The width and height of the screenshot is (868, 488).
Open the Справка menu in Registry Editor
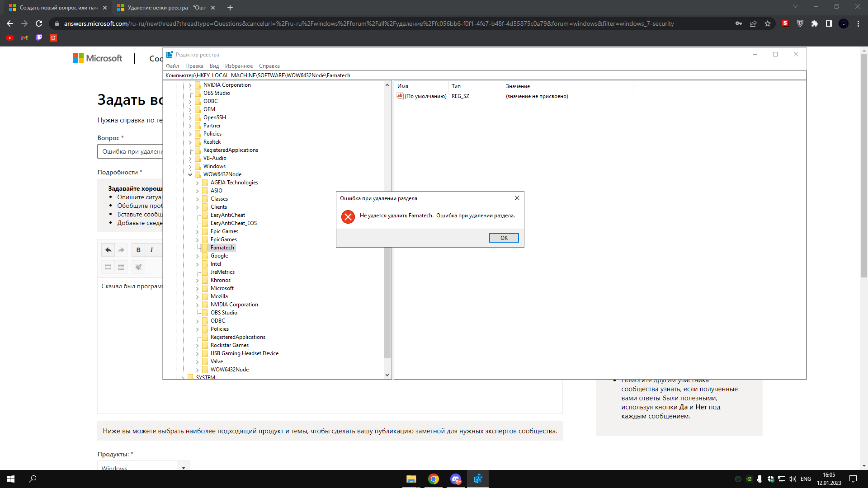tap(269, 66)
